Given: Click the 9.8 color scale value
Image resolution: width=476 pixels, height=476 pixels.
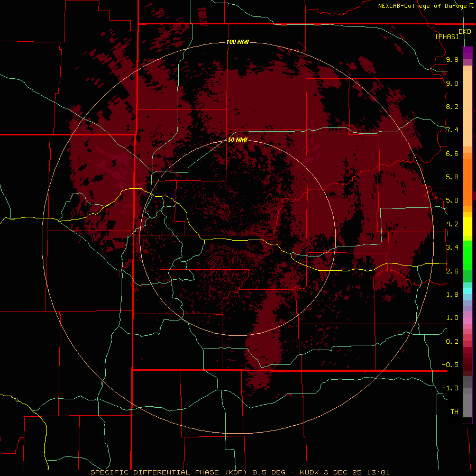Looking at the screenshot, I should (x=452, y=59).
